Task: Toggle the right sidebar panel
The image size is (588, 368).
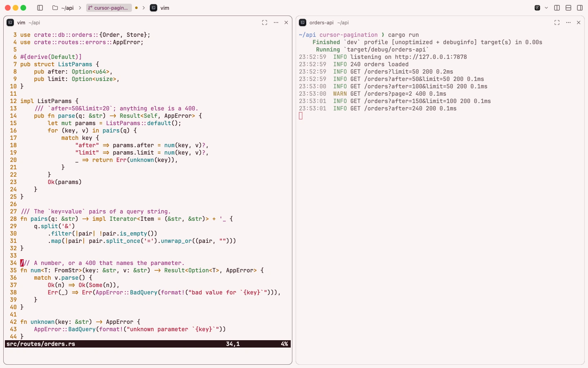Action: 580,8
